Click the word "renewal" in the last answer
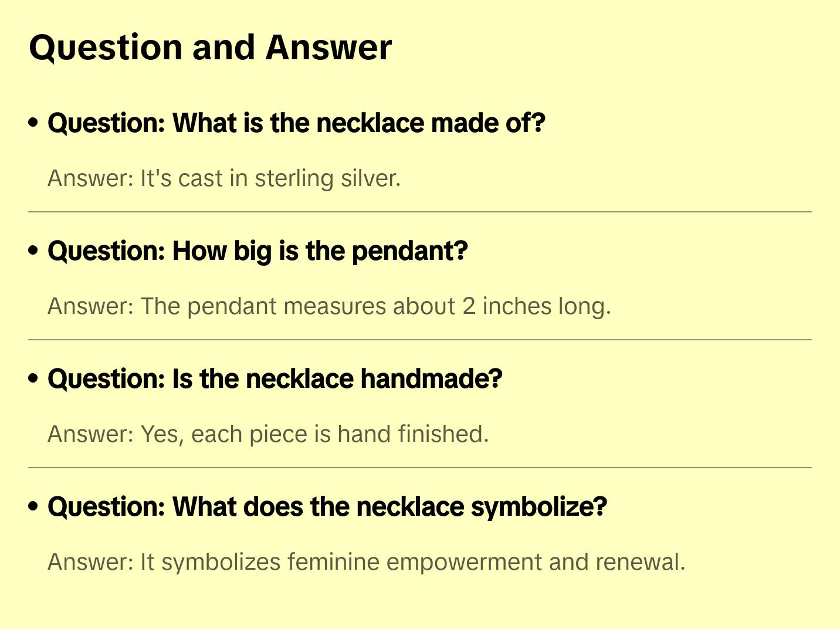The width and height of the screenshot is (840, 629). click(x=639, y=562)
